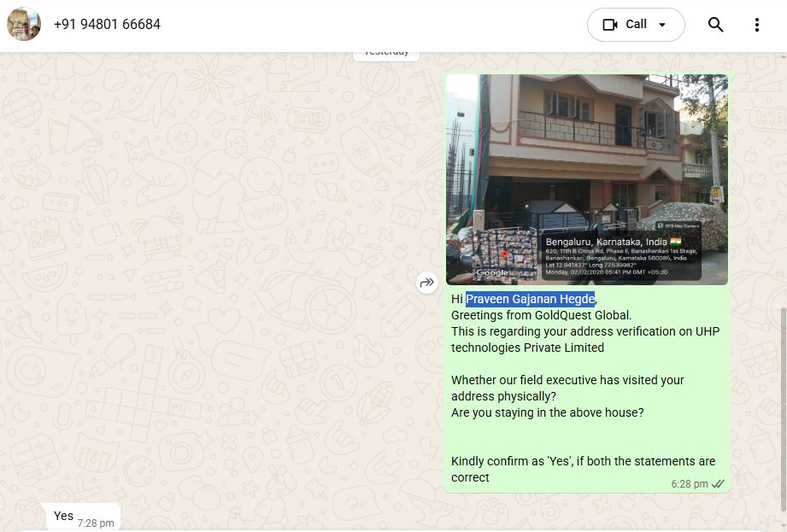Expand the Call dropdown arrow
The width and height of the screenshot is (787, 532).
pyautogui.click(x=662, y=25)
